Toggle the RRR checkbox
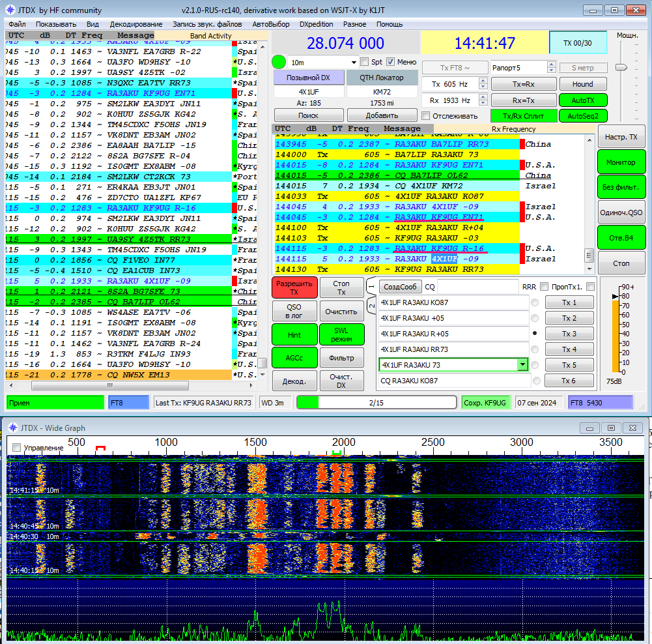The width and height of the screenshot is (652, 644). (x=543, y=287)
